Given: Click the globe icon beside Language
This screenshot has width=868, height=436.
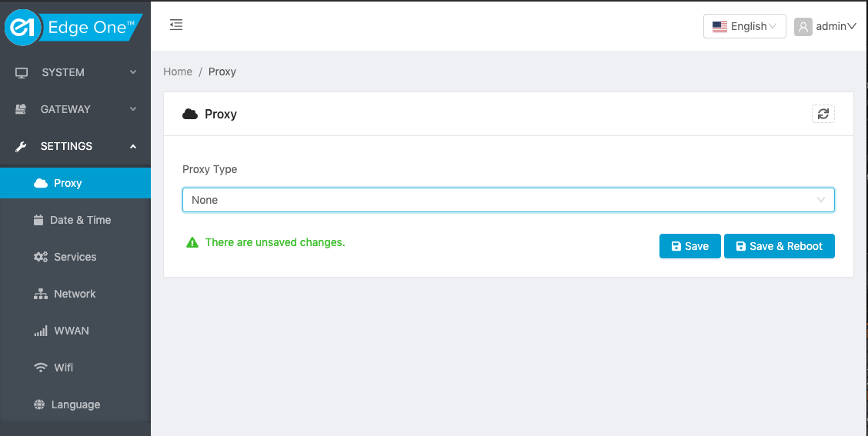Looking at the screenshot, I should (x=39, y=404).
